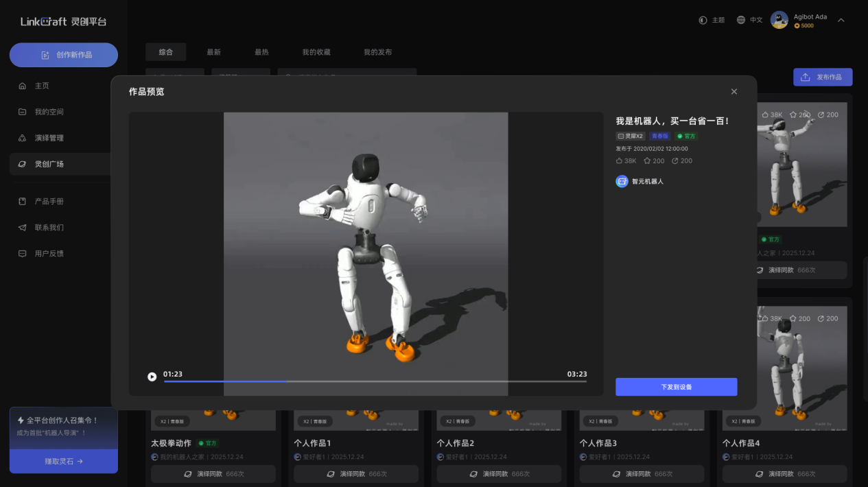The width and height of the screenshot is (868, 487).
Task: Click the 创作新作品 button
Action: (64, 55)
